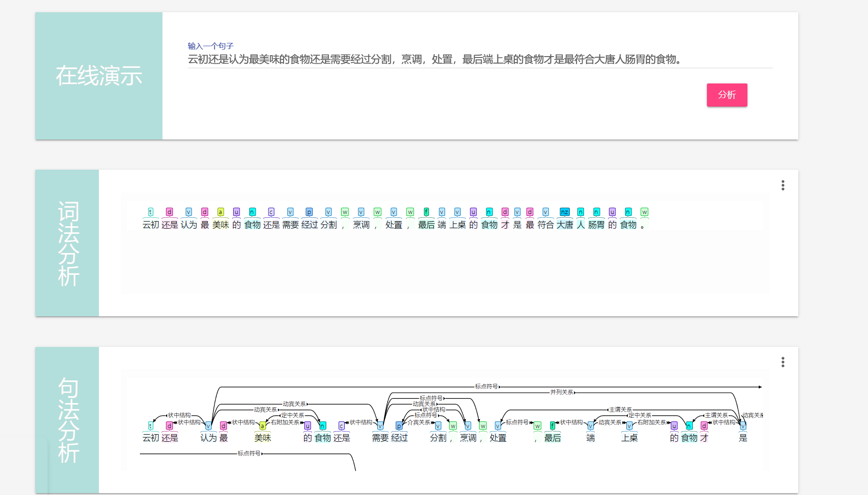Select the word 上桌 in 句法分析
The width and height of the screenshot is (868, 495).
click(x=629, y=438)
